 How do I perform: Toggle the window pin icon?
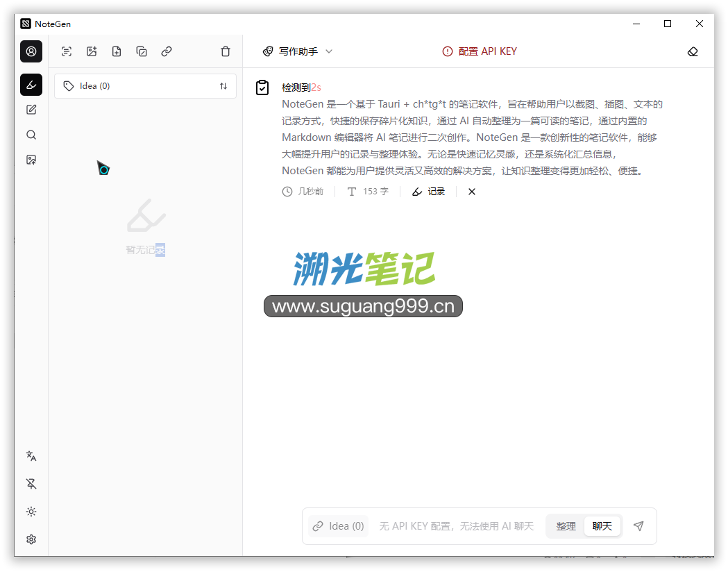(31, 485)
